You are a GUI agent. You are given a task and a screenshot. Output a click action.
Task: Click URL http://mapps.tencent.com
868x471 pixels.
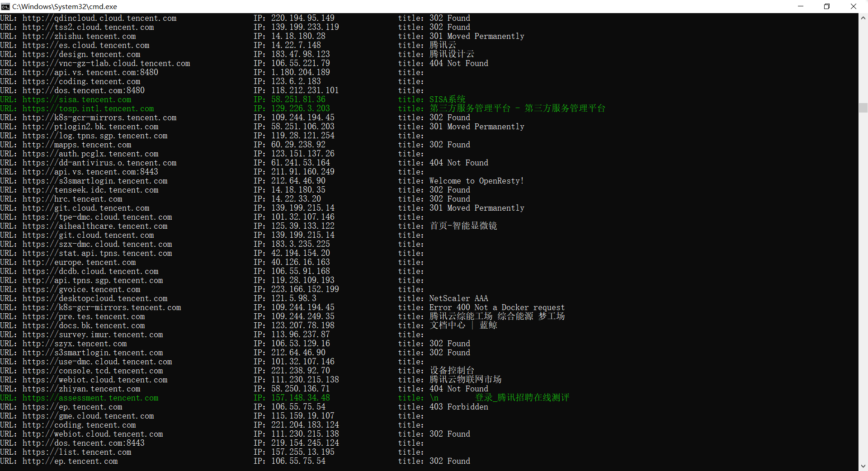[x=77, y=145]
